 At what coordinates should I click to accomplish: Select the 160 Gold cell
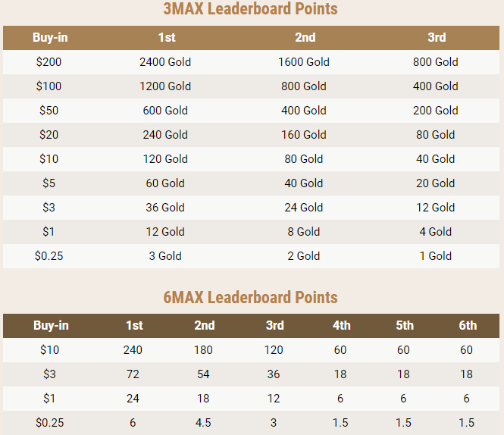[305, 135]
